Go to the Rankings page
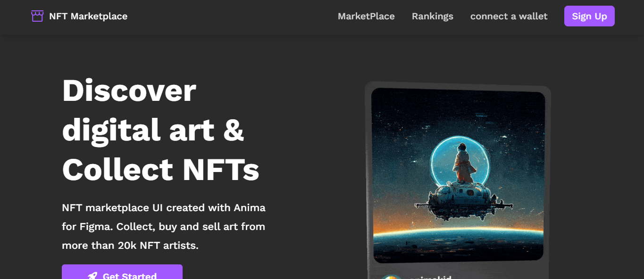 pyautogui.click(x=432, y=16)
